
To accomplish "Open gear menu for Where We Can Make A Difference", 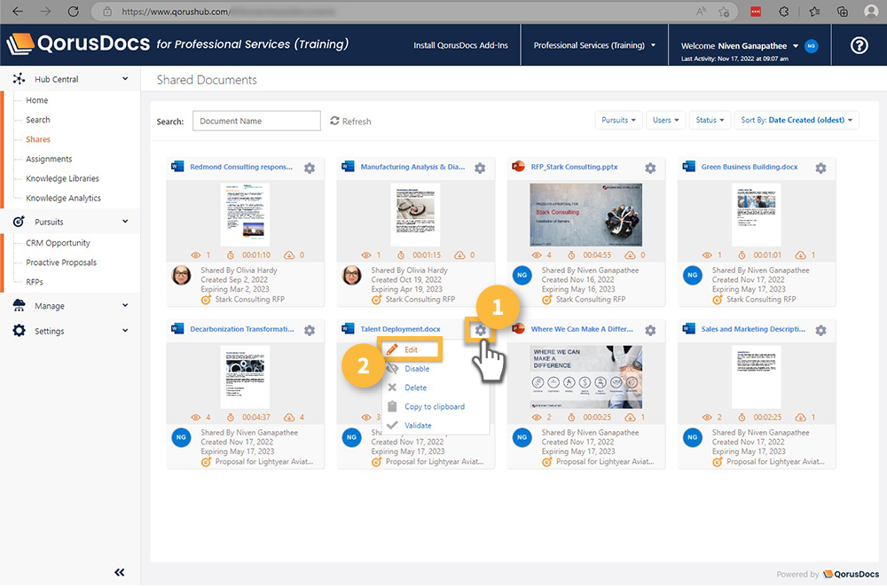I will pos(650,330).
